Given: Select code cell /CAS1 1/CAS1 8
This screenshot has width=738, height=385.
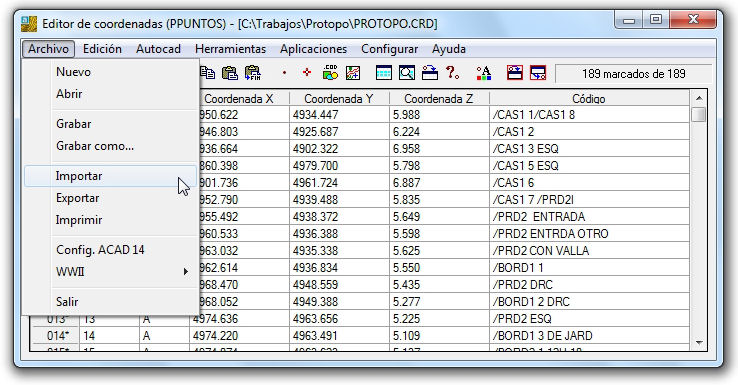Looking at the screenshot, I should tap(589, 115).
